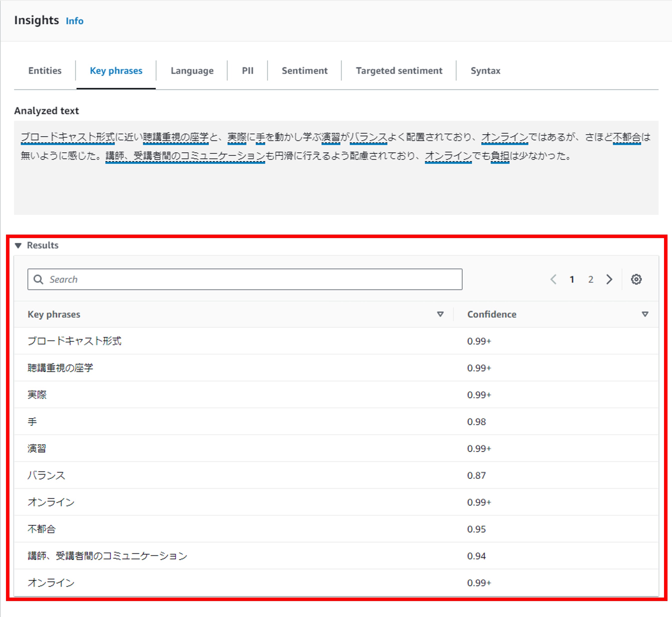
Task: Select page 1 in pagination
Action: 572,279
